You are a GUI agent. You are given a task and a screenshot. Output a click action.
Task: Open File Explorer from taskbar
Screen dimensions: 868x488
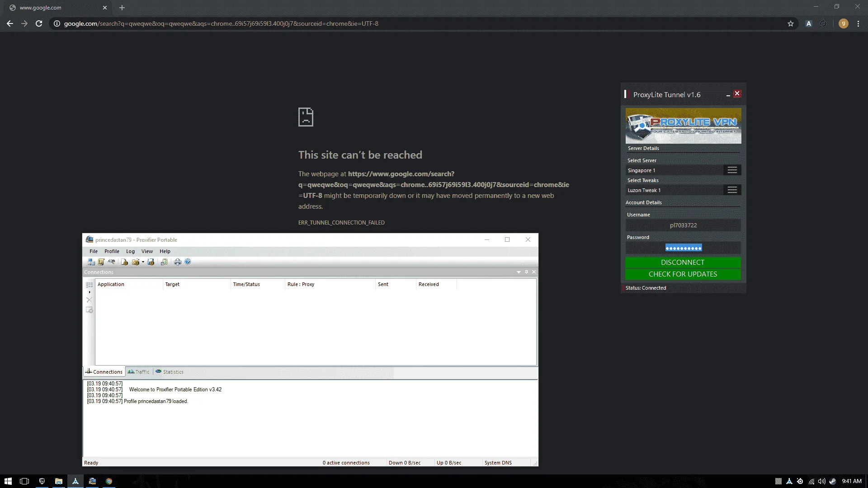coord(59,481)
